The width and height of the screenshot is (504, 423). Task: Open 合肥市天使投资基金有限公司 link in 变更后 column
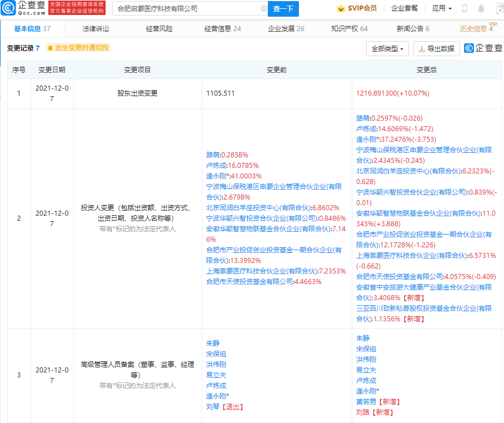pos(400,276)
